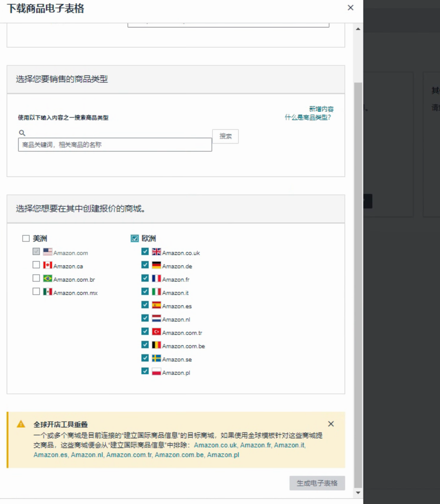Click the French flag icon for Amazon.fr

156,278
